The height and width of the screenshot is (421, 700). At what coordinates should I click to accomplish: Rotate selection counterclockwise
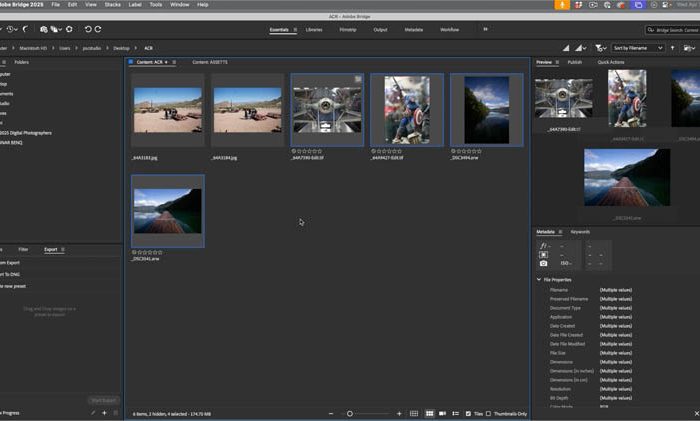[x=88, y=29]
